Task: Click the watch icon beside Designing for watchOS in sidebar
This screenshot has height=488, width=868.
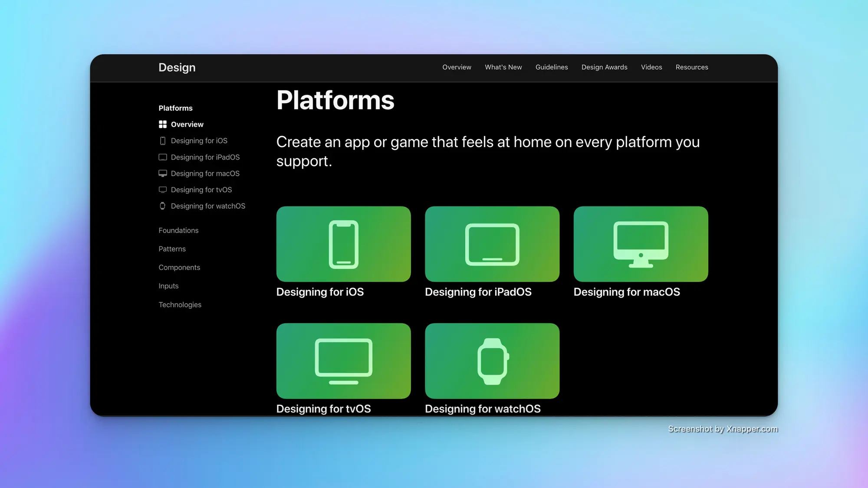Action: coord(163,206)
